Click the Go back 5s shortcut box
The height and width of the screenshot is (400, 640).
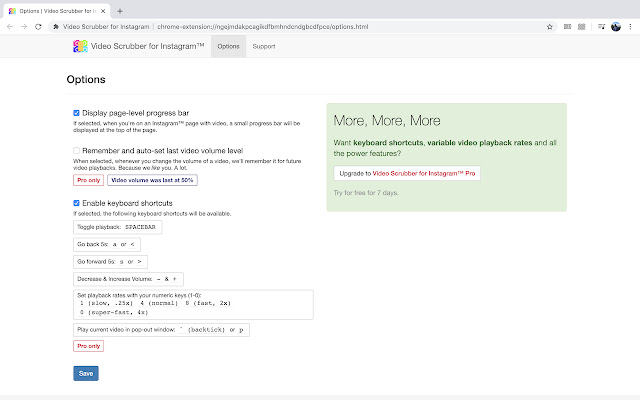click(107, 244)
